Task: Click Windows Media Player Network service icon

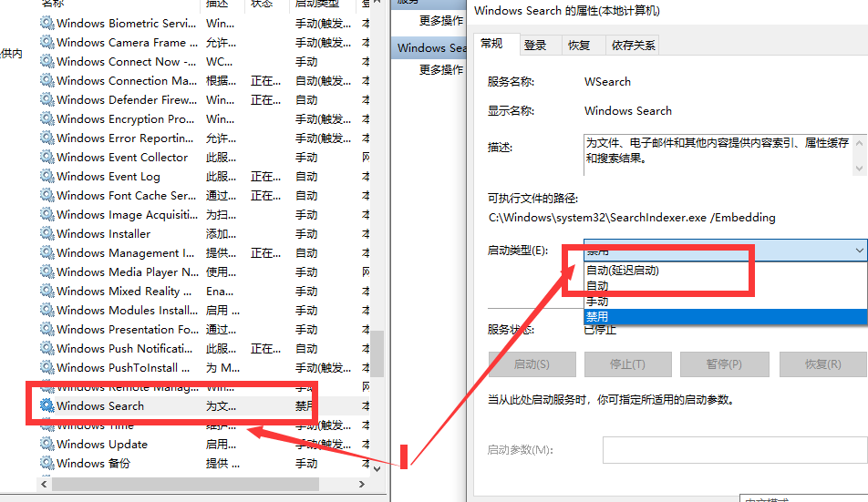Action: tap(46, 272)
